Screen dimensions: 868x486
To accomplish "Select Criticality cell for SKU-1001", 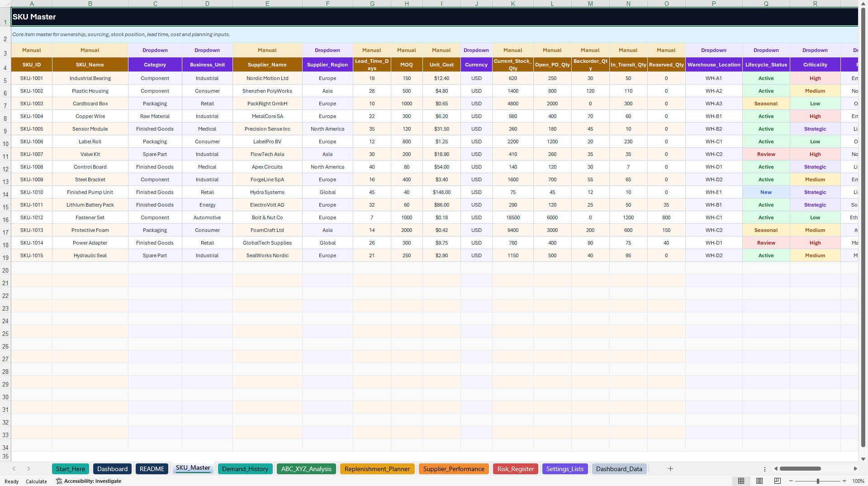I will (x=815, y=78).
